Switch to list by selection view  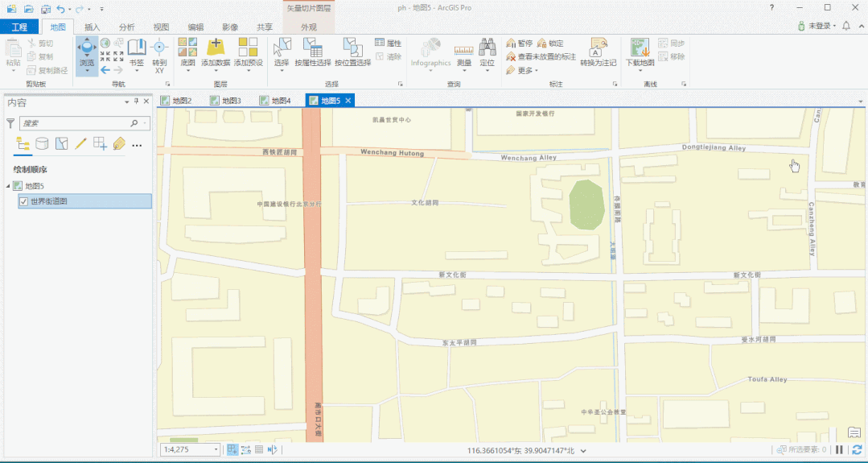[61, 144]
